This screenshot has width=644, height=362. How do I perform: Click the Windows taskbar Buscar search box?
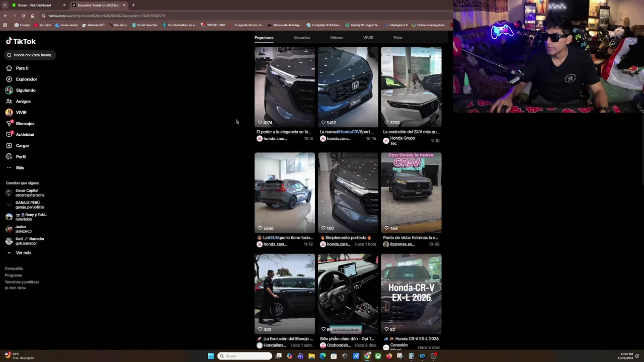245,356
